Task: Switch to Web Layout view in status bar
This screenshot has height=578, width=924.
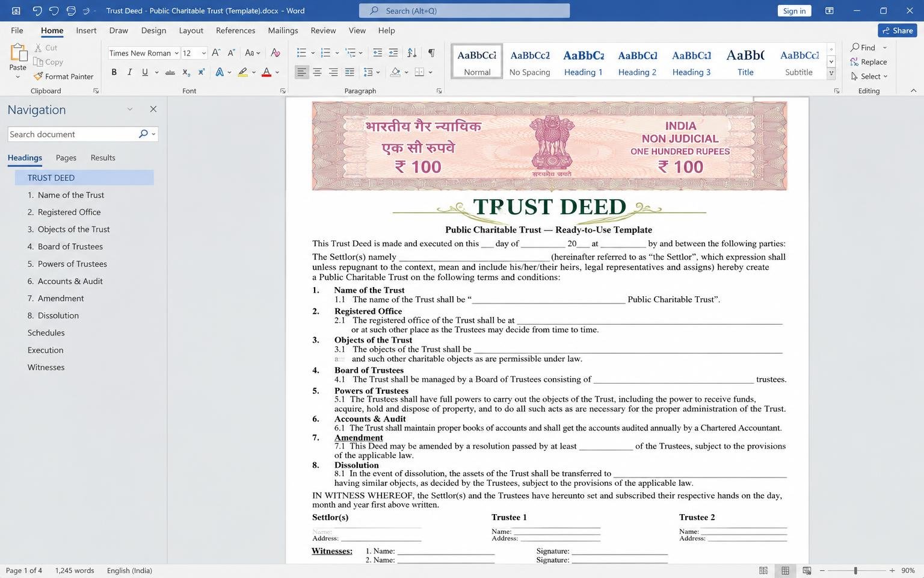Action: (807, 570)
